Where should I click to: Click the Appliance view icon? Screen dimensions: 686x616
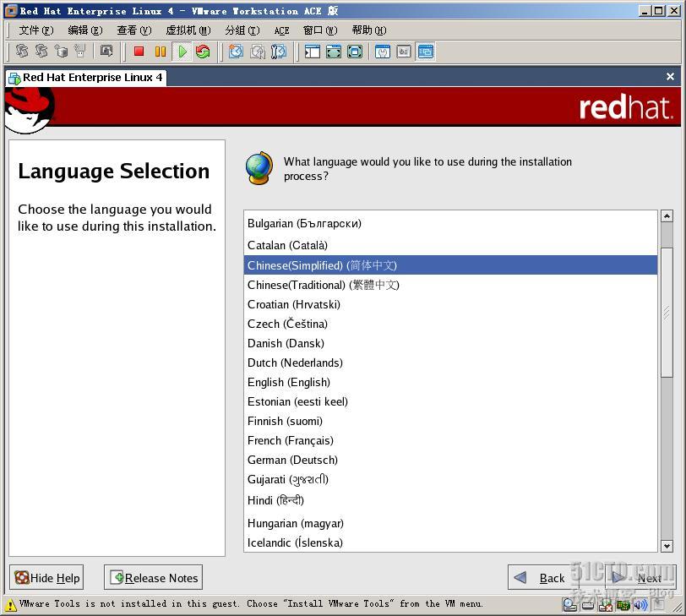403,52
